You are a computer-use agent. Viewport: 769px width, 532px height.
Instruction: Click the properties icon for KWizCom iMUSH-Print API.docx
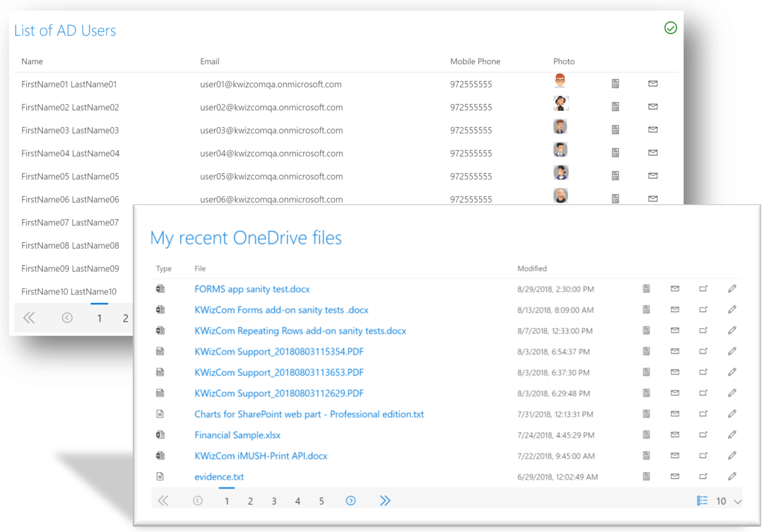(646, 455)
